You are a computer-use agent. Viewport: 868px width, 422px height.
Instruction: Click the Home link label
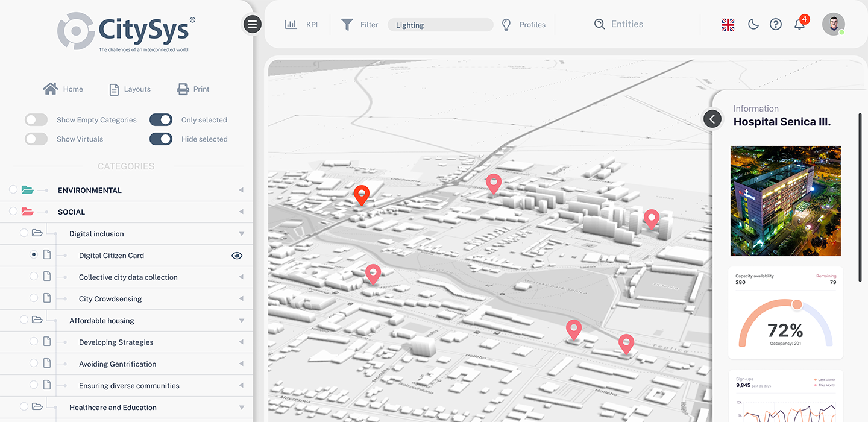(x=73, y=89)
